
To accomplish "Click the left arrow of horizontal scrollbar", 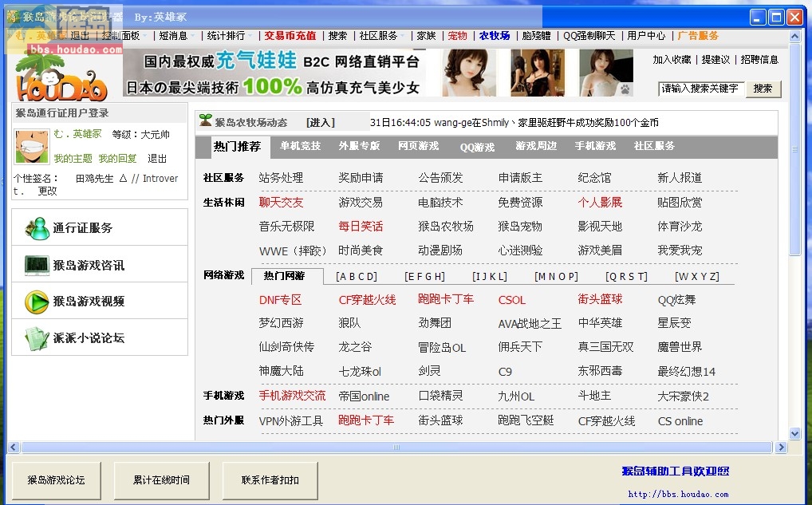I will tap(14, 447).
